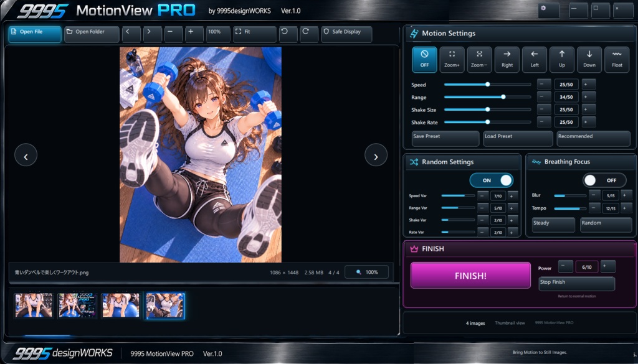
Task: Zoom out with the toolbar minus button
Action: coord(173,34)
